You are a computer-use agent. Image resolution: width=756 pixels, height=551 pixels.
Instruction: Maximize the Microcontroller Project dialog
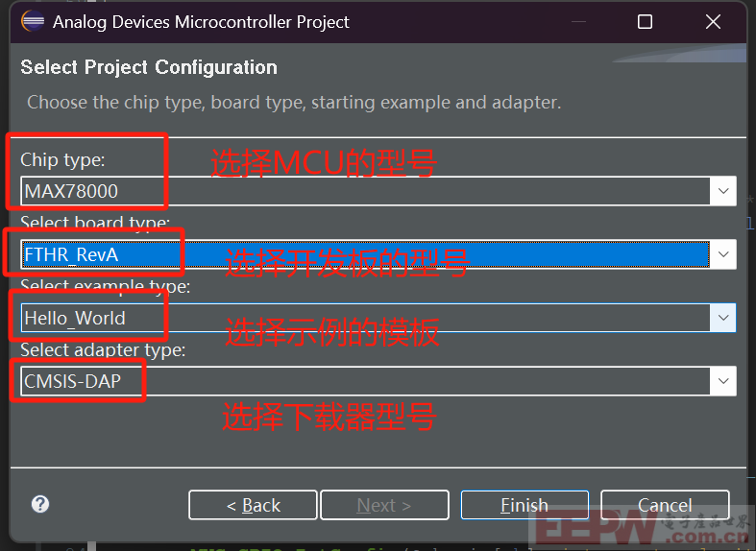[645, 22]
